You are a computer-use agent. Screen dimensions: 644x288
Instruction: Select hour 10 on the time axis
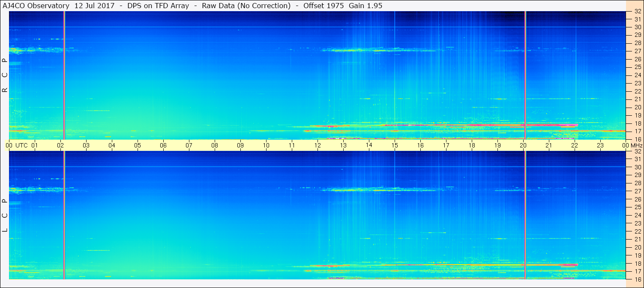coord(266,145)
